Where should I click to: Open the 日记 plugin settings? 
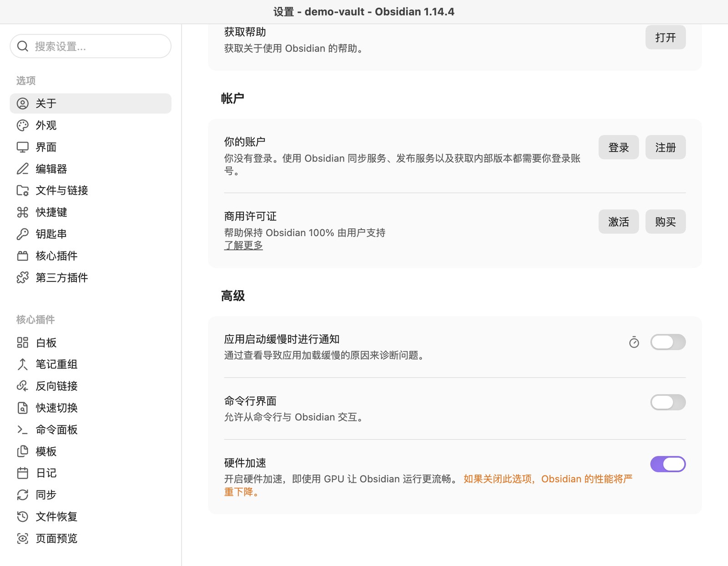point(91,473)
